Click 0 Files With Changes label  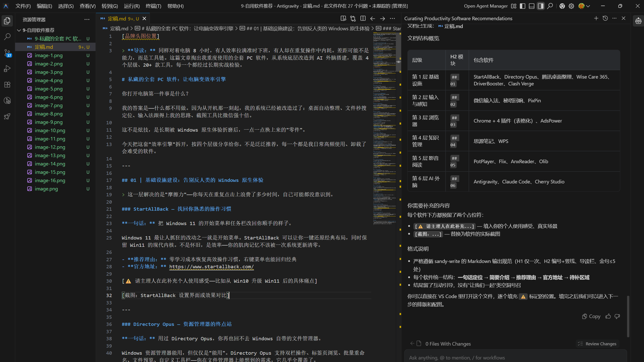click(x=448, y=344)
